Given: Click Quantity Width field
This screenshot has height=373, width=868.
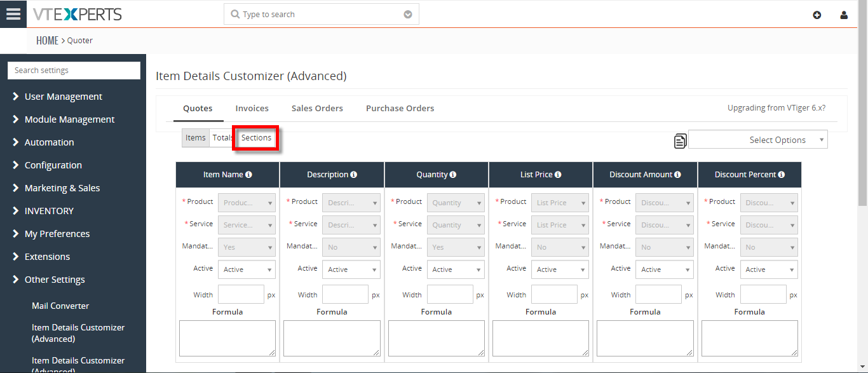Looking at the screenshot, I should (450, 294).
